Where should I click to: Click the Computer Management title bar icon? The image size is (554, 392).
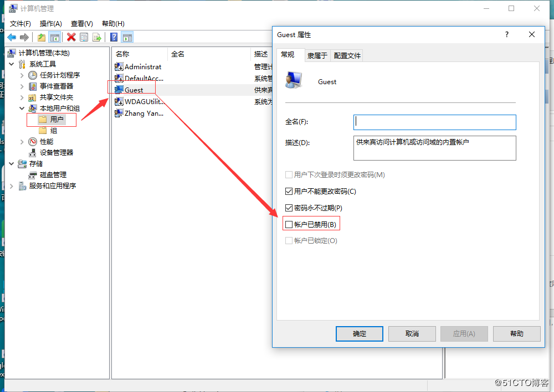[13, 8]
